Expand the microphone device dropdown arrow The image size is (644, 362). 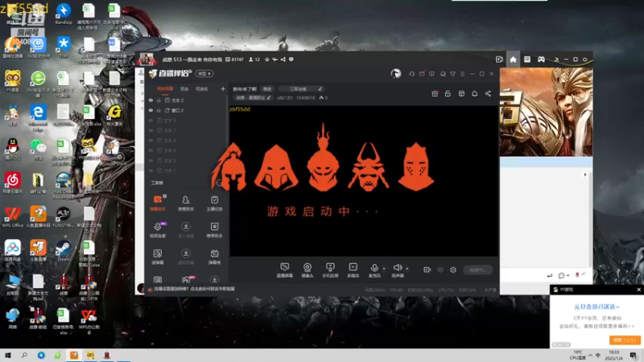tap(384, 269)
